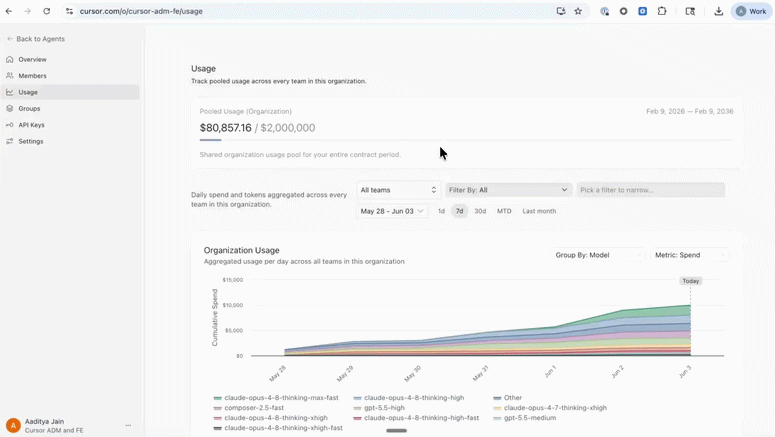Click the browser address bar URL
The height and width of the screenshot is (437, 775).
141,11
